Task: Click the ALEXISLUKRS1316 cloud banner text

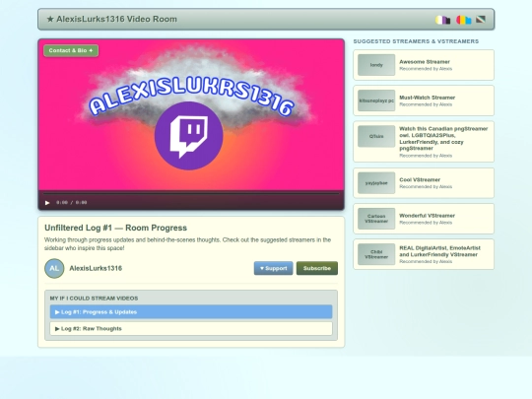Action: [191, 96]
